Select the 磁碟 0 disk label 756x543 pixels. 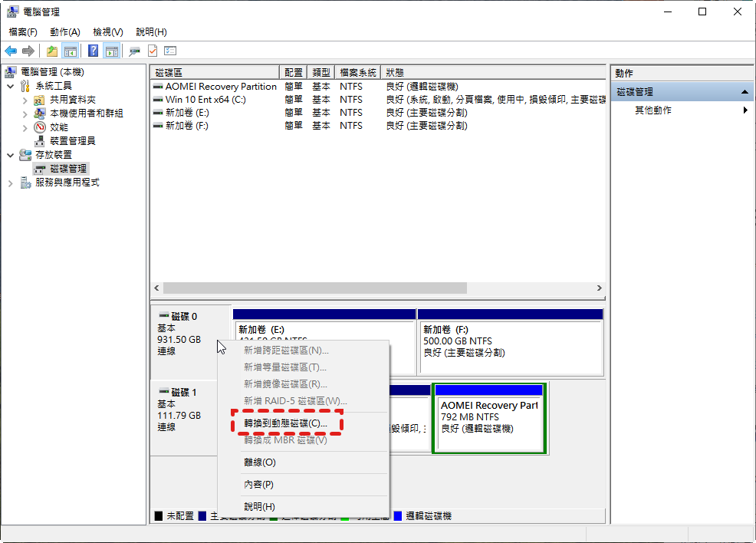(184, 316)
